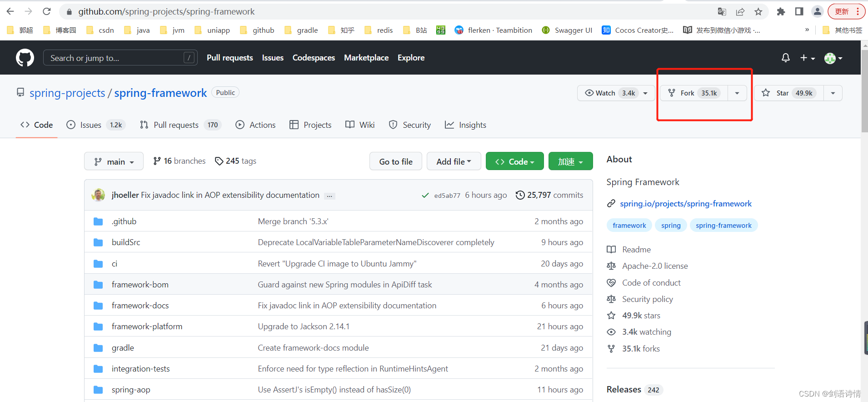Open the plus create-new dropdown
The width and height of the screenshot is (868, 402).
808,58
